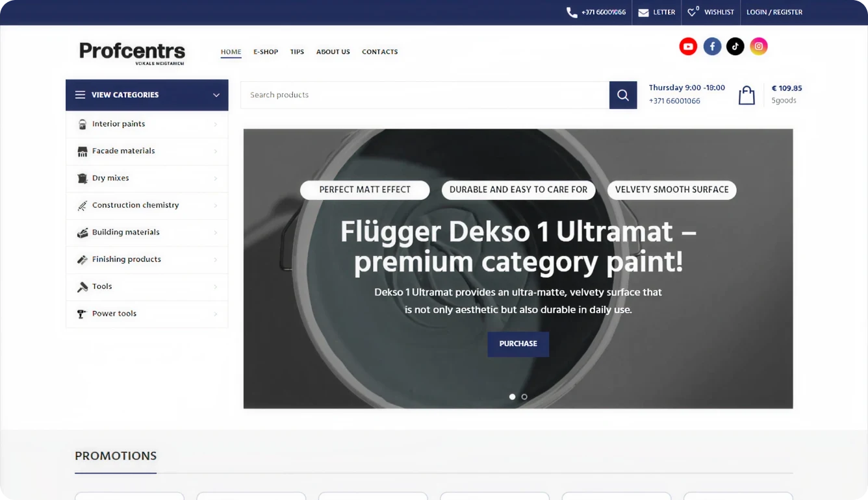Go to the Home menu item

point(231,52)
